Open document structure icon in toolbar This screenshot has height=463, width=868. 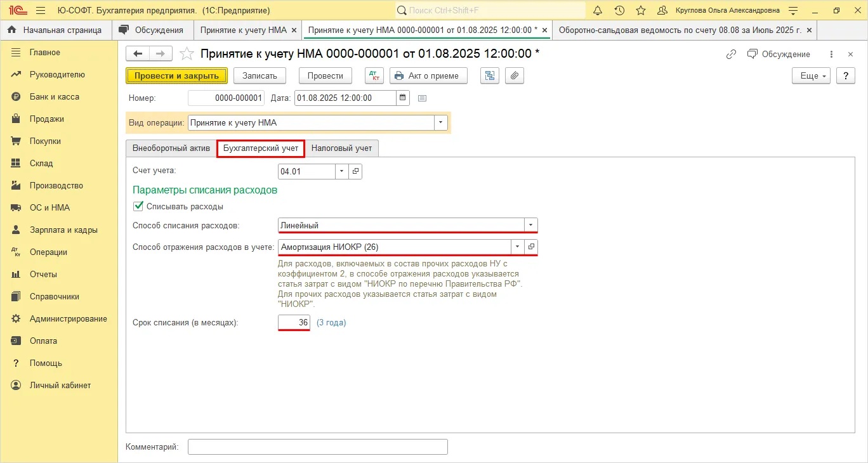click(489, 75)
